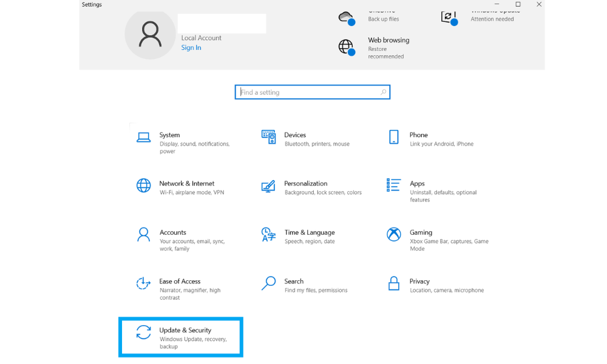Open Time & Language settings
This screenshot has height=364, width=607.
tap(310, 237)
